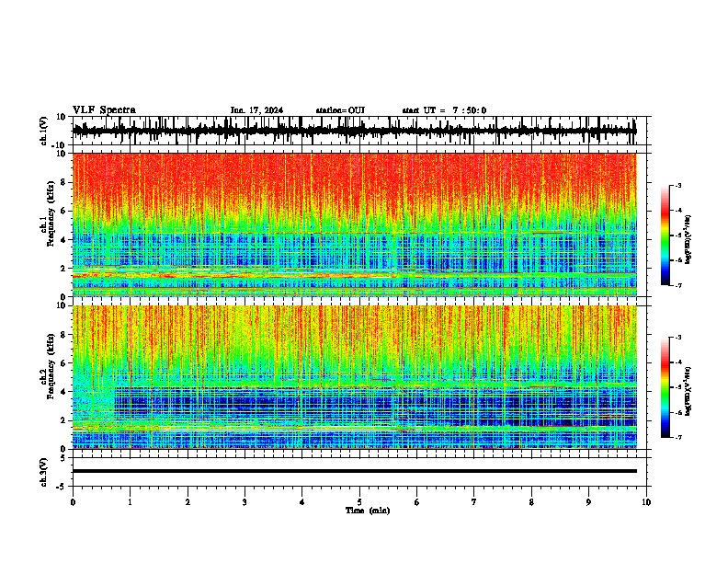The width and height of the screenshot is (728, 563).
Task: Click the ch.3(V) axis label
Action: coord(44,472)
